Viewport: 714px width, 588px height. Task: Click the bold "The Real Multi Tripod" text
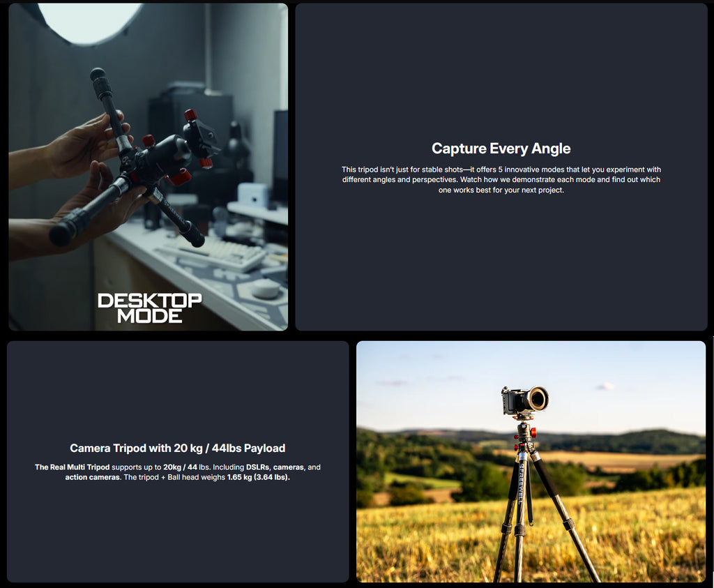(72, 467)
